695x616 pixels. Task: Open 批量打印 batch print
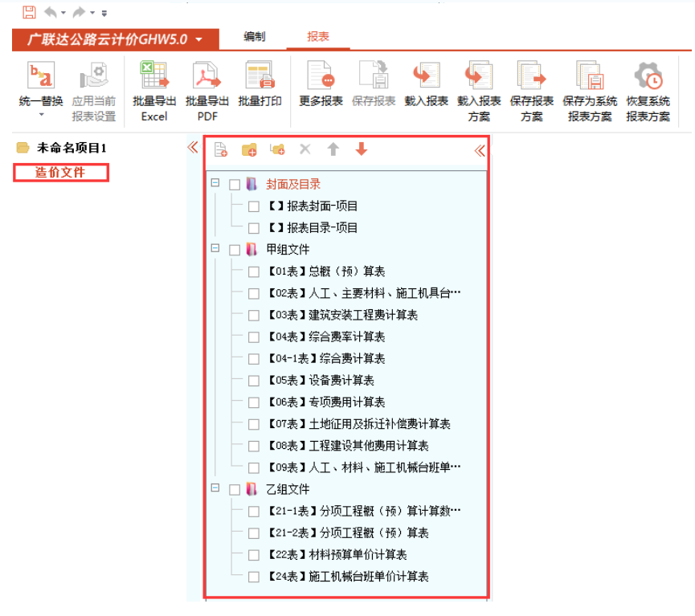tap(260, 77)
